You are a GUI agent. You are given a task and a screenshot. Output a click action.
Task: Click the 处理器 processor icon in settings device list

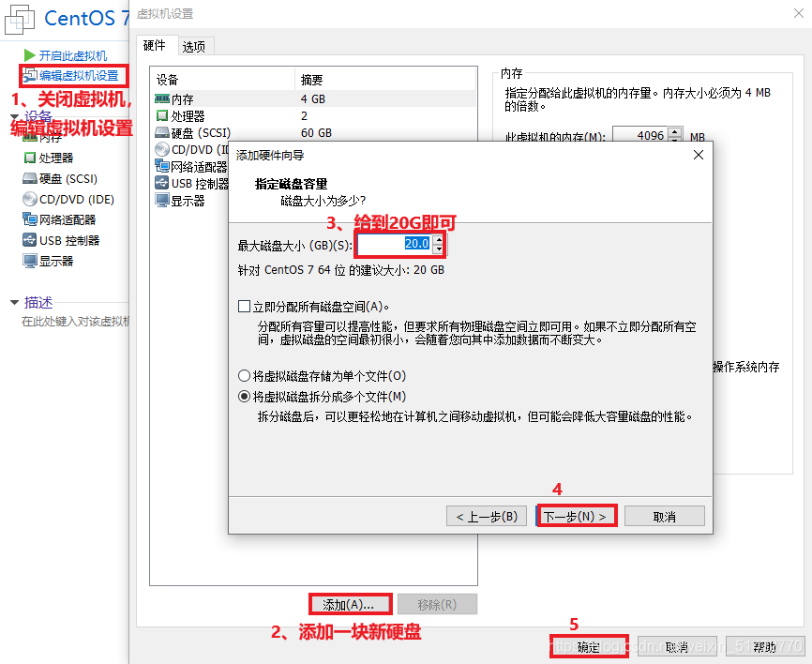coord(162,115)
